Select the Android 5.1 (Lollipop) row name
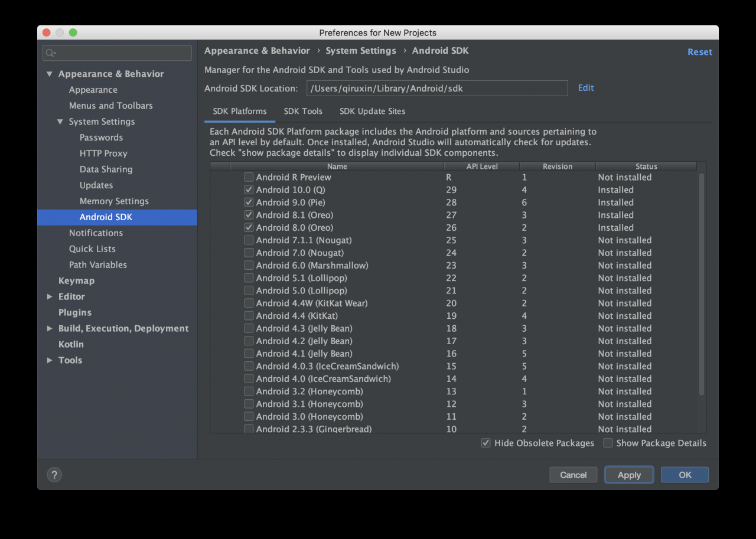 301,278
